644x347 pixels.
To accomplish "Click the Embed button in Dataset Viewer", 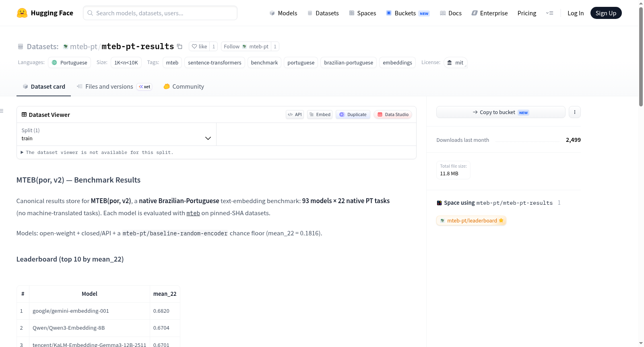I will (x=320, y=114).
